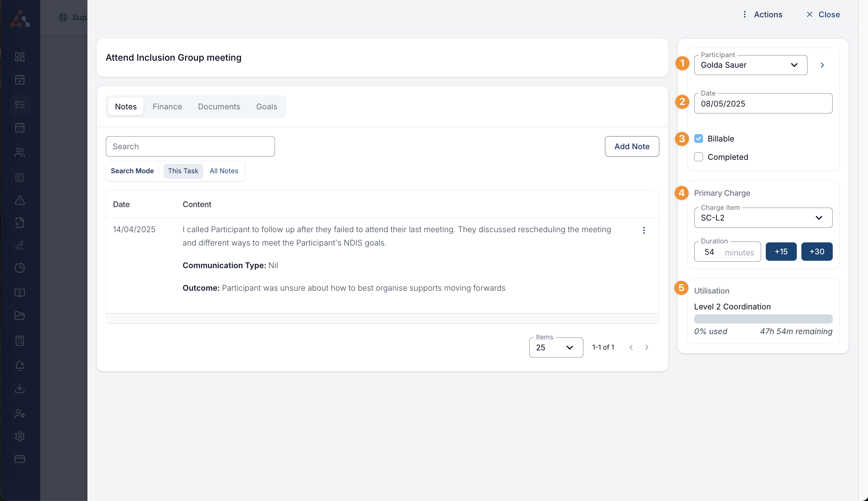Select All Notes search mode
Screen dimensions: 868x501
click(x=224, y=171)
